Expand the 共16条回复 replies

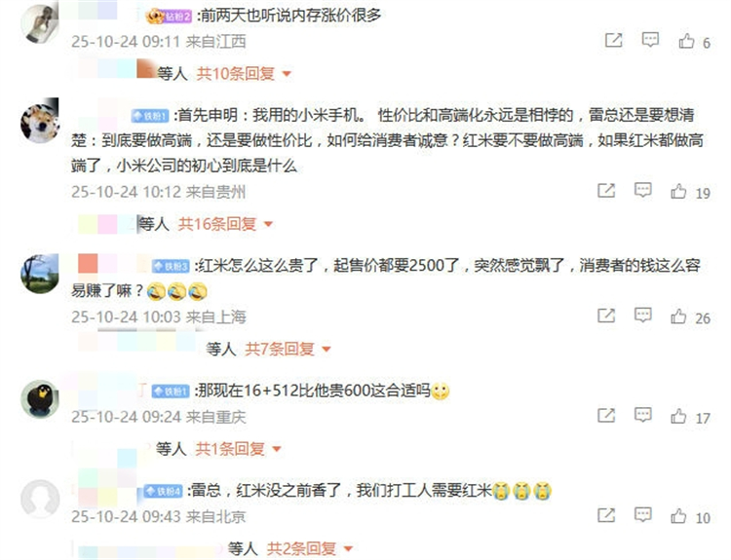pos(226,224)
